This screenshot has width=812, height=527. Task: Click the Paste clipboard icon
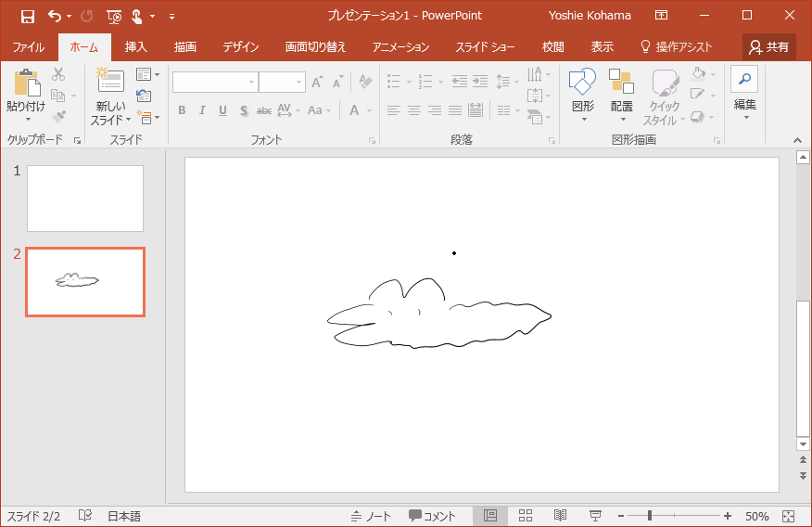pos(26,84)
